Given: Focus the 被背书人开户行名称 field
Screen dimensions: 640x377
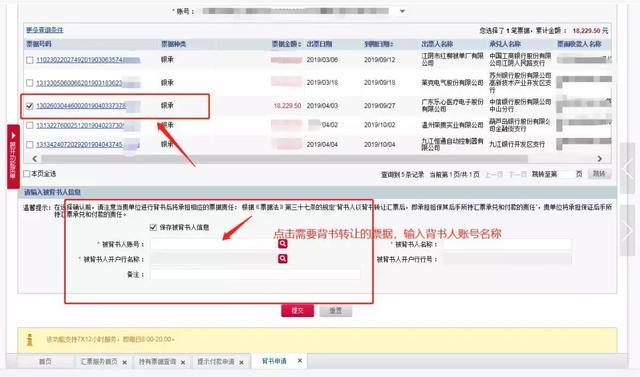Looking at the screenshot, I should 213,259.
